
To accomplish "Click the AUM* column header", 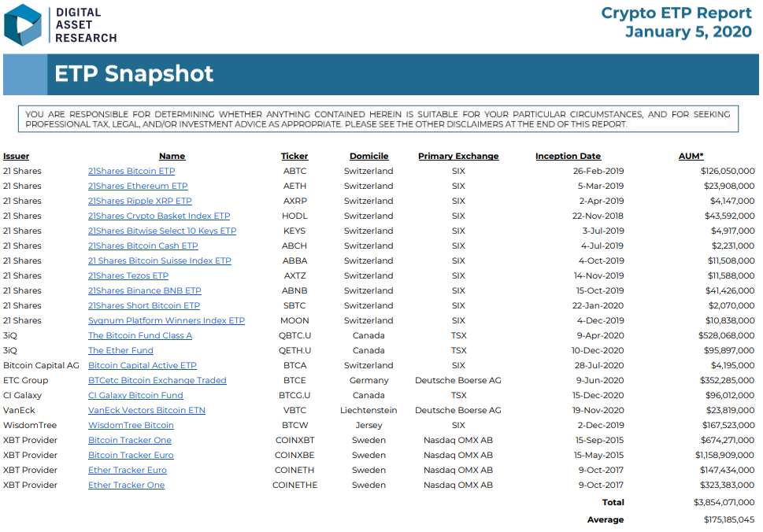I will (x=691, y=156).
